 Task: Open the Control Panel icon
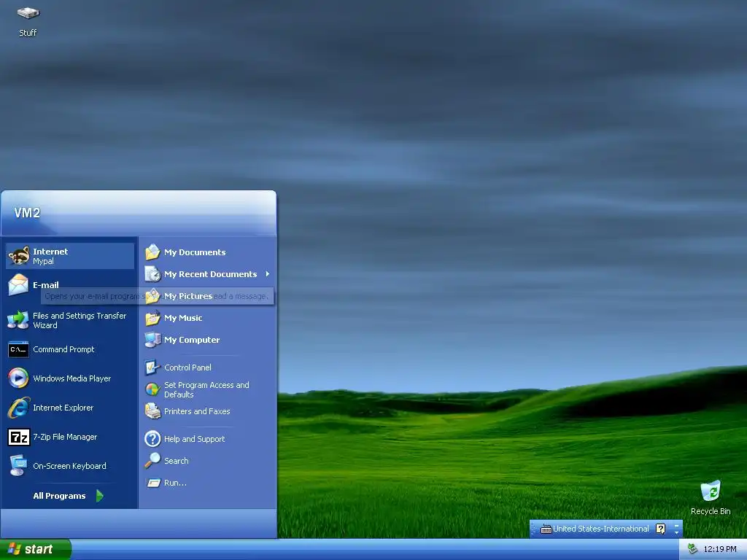[x=152, y=367]
